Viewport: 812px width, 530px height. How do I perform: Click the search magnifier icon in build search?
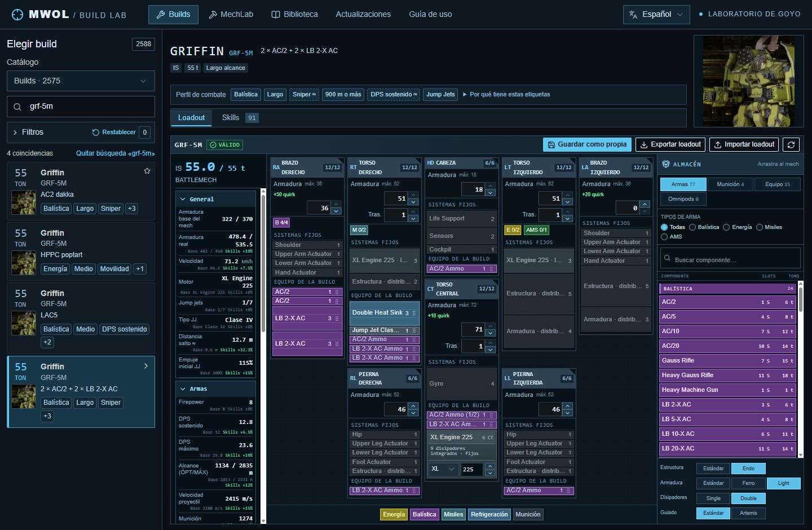point(17,107)
